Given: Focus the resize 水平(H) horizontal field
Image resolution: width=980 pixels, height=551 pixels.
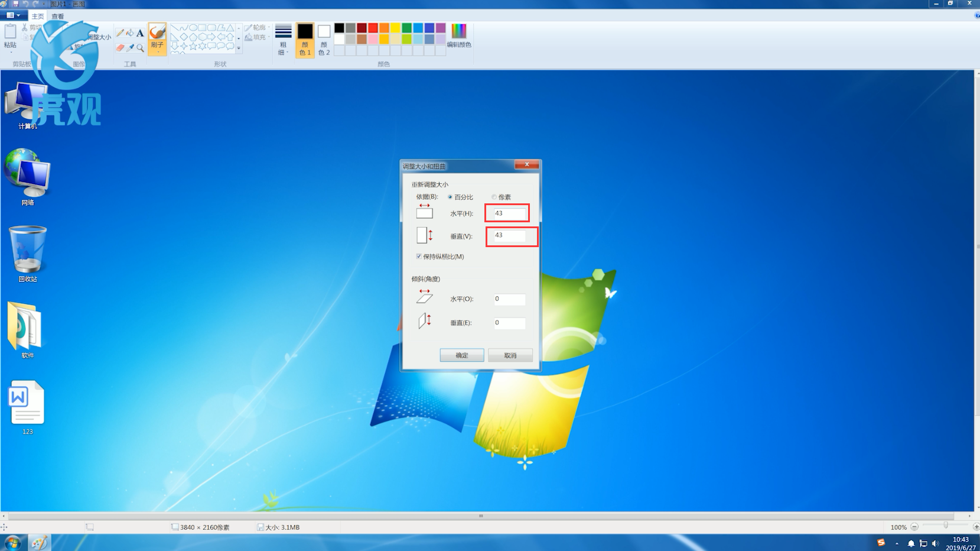Looking at the screenshot, I should coord(509,213).
